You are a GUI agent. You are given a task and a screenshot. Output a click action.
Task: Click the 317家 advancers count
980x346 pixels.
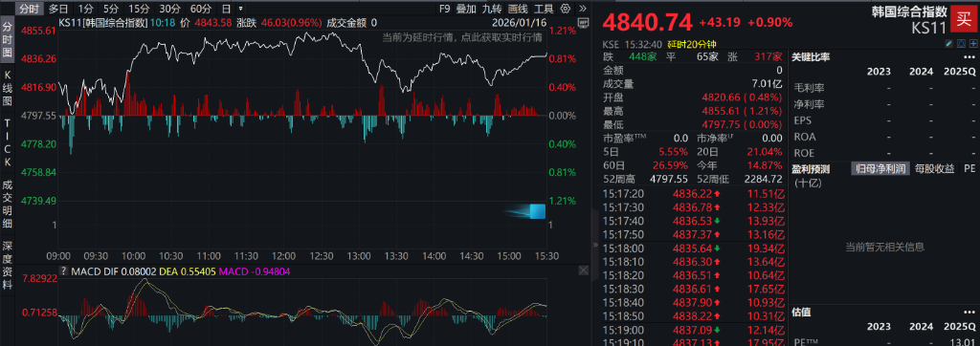click(x=769, y=56)
